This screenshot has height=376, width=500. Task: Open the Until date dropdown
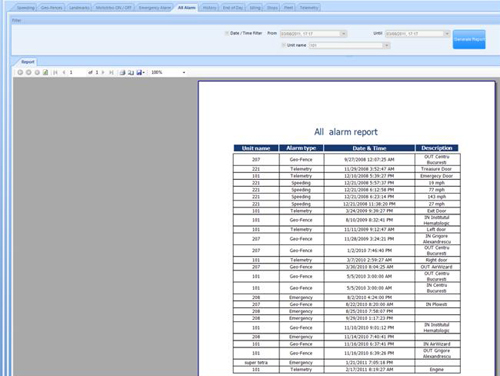(x=447, y=34)
